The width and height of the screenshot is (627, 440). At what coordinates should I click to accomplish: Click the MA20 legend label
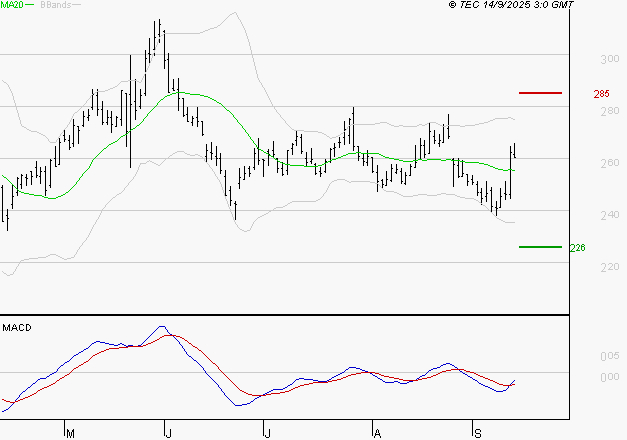(12, 5)
